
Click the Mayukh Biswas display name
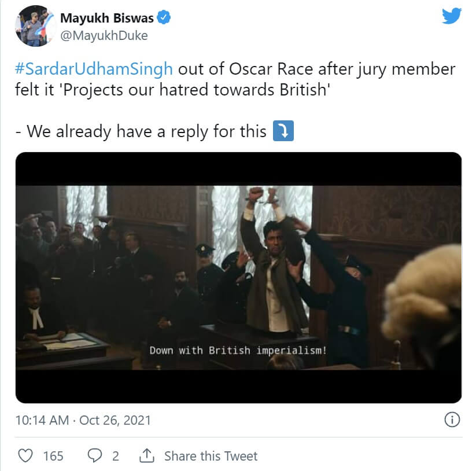point(107,18)
